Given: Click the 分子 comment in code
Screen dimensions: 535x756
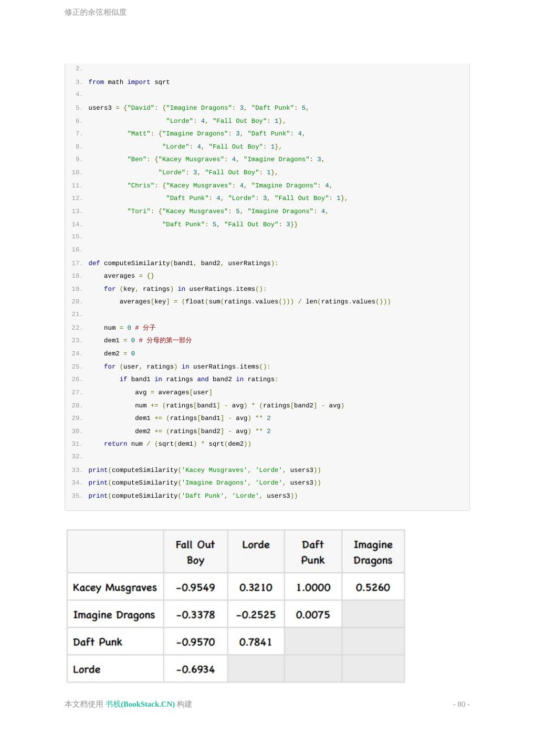Looking at the screenshot, I should (149, 328).
